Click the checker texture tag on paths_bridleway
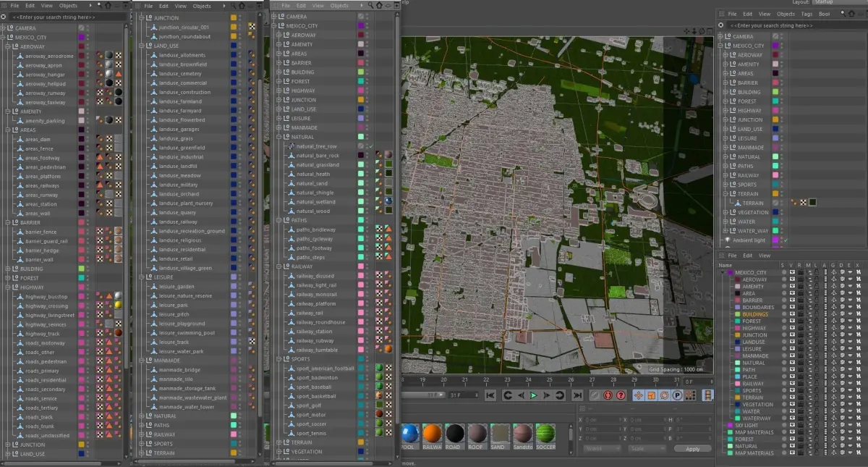Image resolution: width=868 pixels, height=467 pixels. coord(379,229)
